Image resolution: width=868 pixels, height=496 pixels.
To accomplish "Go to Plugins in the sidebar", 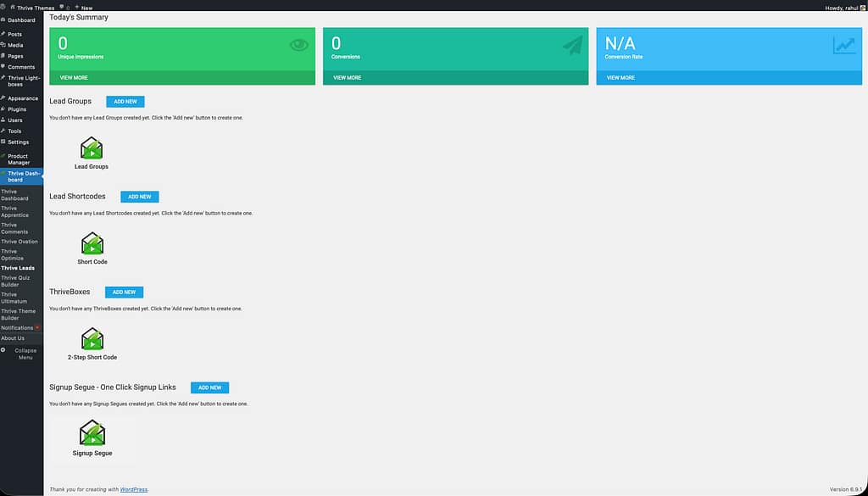I will 17,109.
